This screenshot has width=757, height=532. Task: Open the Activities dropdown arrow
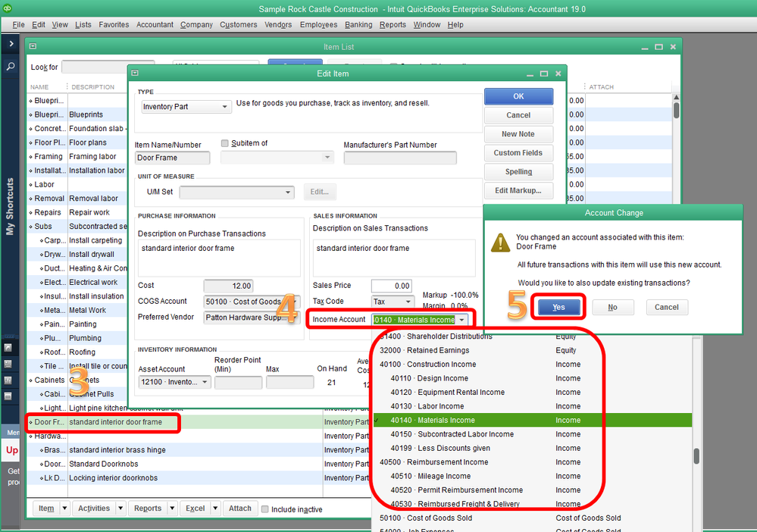tap(120, 509)
